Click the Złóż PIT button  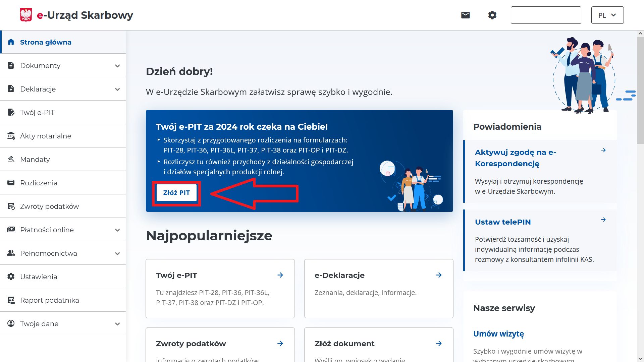177,193
